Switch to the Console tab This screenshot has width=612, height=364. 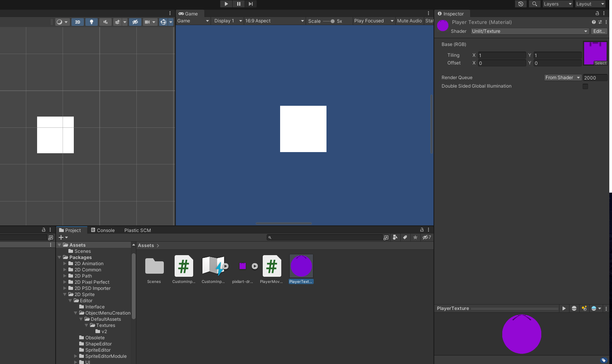click(103, 230)
